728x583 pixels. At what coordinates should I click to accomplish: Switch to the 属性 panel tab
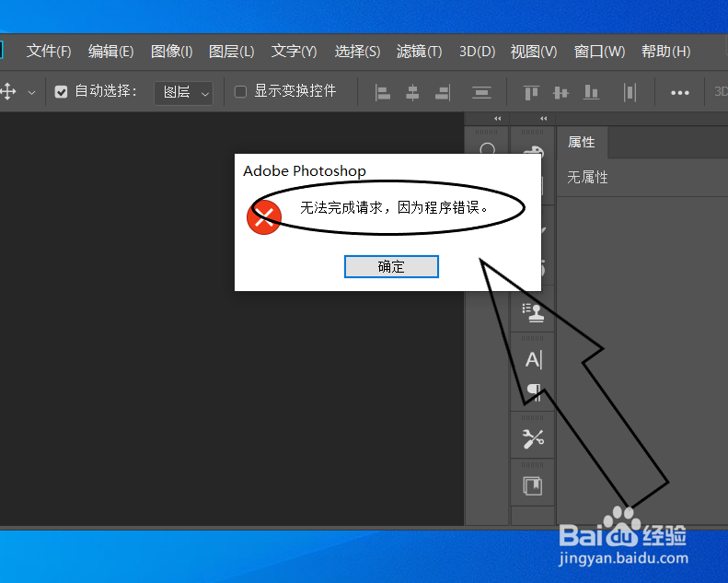coord(582,142)
